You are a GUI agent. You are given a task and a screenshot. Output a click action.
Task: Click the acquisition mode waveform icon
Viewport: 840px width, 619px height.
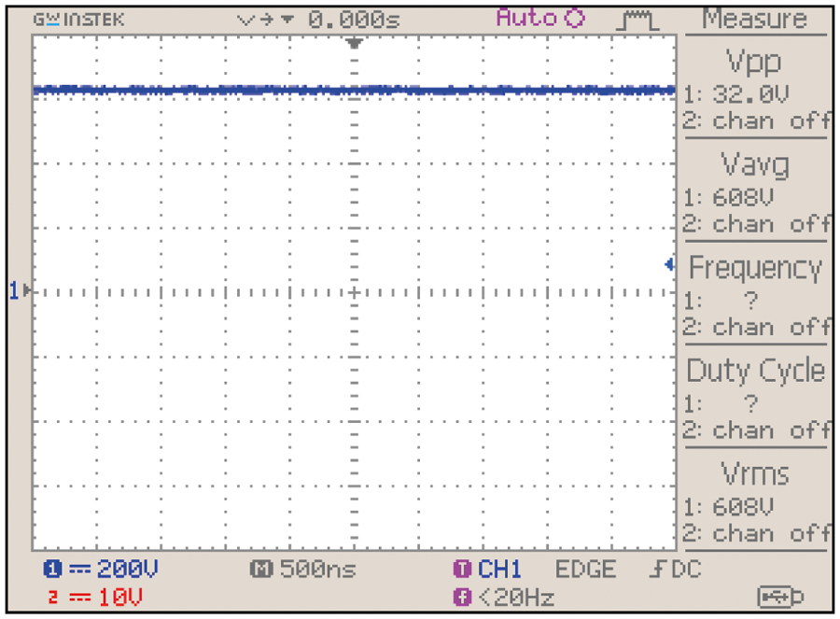point(639,20)
